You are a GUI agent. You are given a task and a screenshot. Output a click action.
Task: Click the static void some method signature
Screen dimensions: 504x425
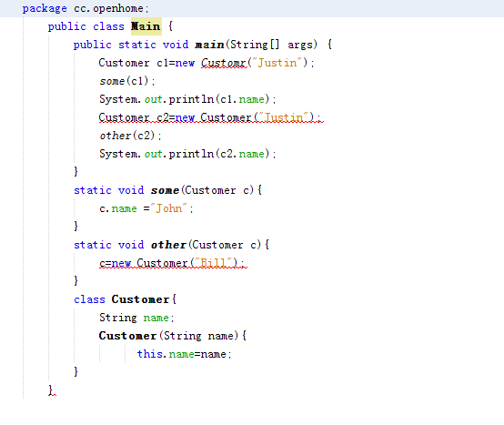(x=168, y=190)
